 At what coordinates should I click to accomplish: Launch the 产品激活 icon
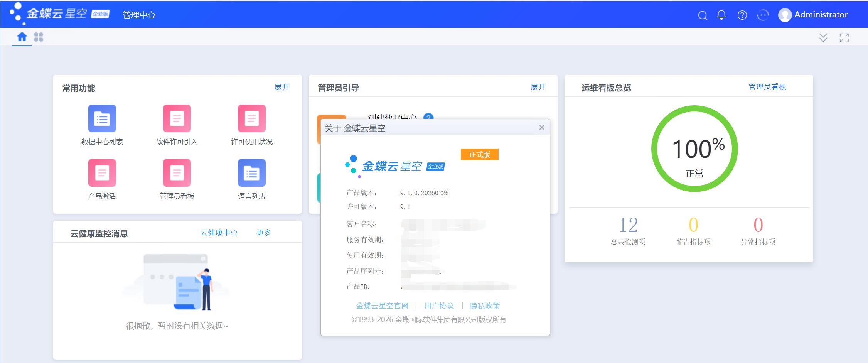pos(102,173)
